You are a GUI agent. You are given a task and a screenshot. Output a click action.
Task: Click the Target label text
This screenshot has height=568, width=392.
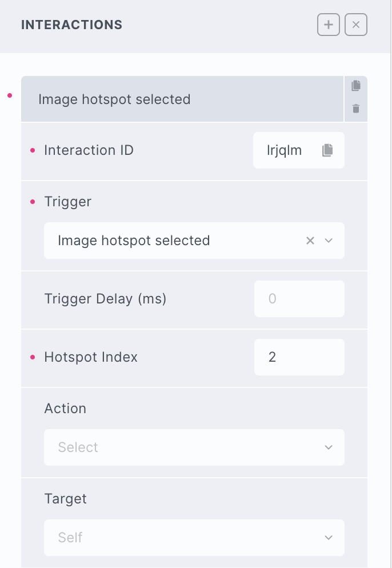[65, 499]
